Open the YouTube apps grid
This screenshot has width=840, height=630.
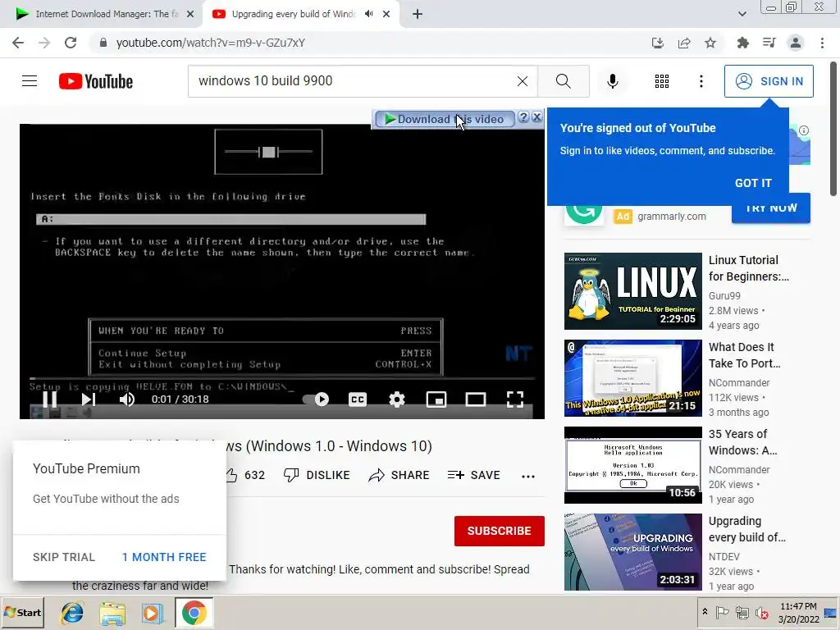[662, 81]
